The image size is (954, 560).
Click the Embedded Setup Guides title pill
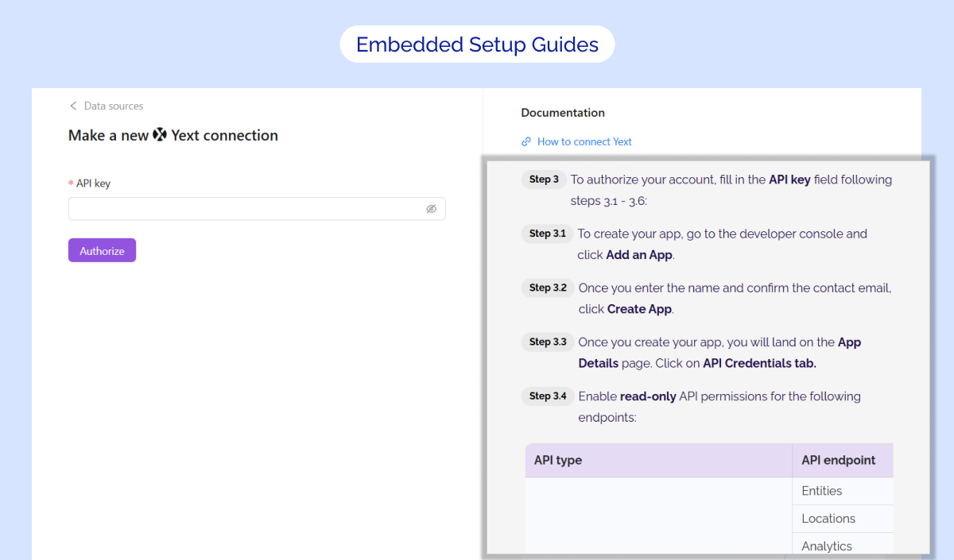click(477, 44)
